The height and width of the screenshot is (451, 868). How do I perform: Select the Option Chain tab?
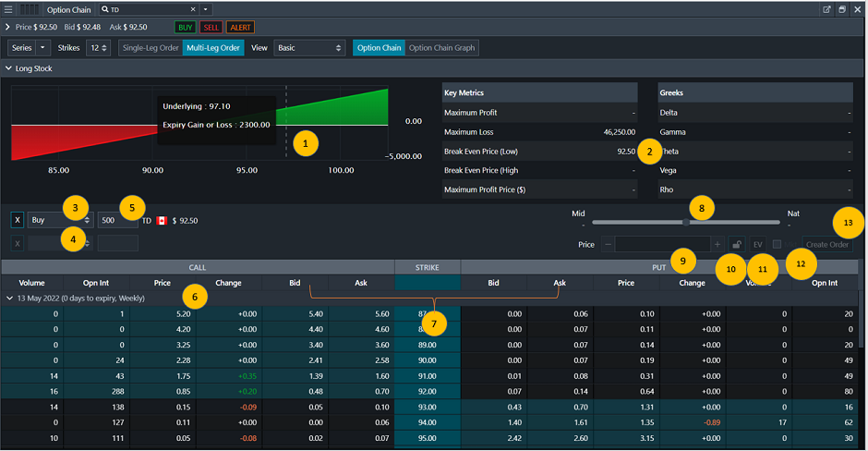pos(379,48)
